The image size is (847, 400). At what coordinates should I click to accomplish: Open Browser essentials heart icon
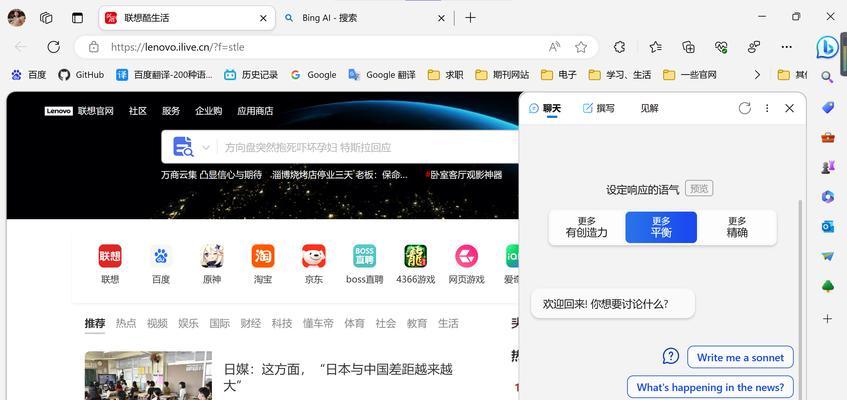coord(721,47)
